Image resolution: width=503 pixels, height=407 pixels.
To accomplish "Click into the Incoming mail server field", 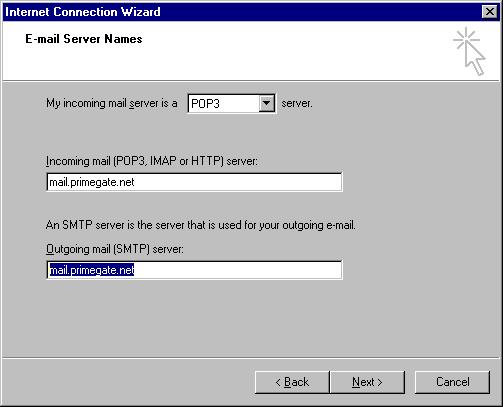I will tap(194, 182).
